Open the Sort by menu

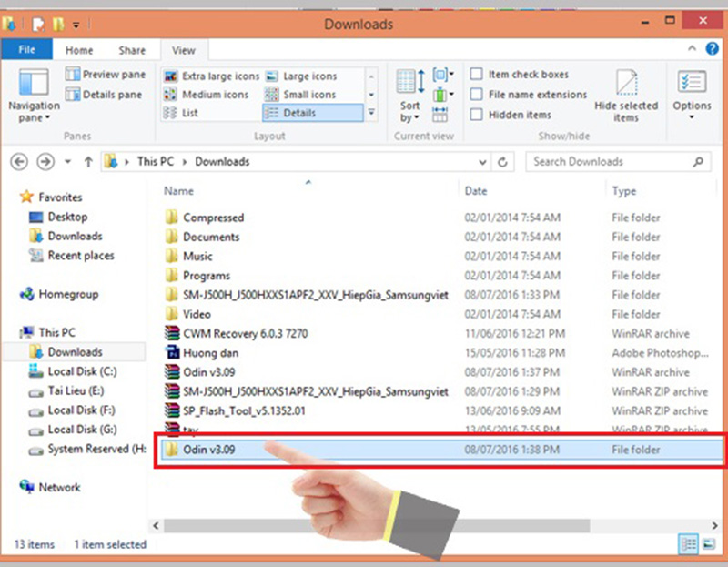410,96
